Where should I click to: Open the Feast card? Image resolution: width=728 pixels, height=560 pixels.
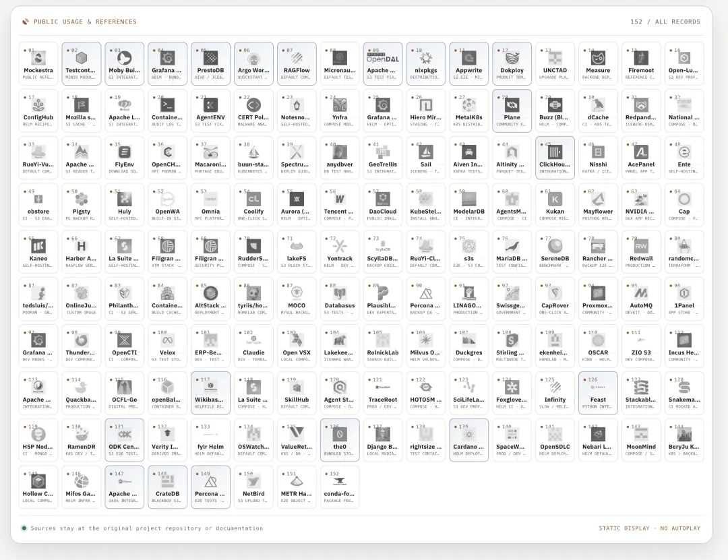tap(598, 393)
